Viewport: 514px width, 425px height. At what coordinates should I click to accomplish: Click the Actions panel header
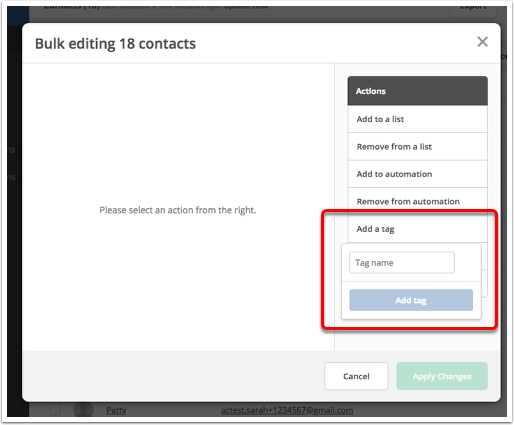417,91
